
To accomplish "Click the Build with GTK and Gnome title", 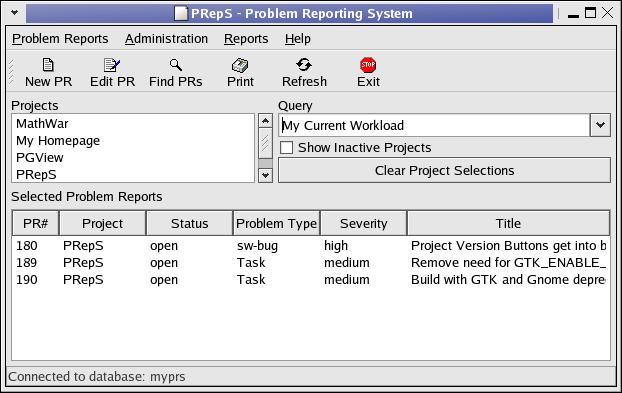I will click(x=509, y=280).
